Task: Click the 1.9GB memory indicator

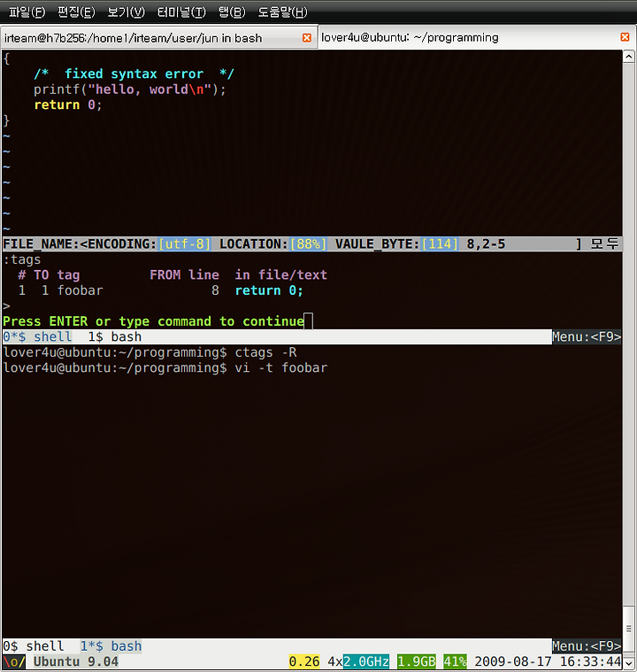Action: point(417,661)
